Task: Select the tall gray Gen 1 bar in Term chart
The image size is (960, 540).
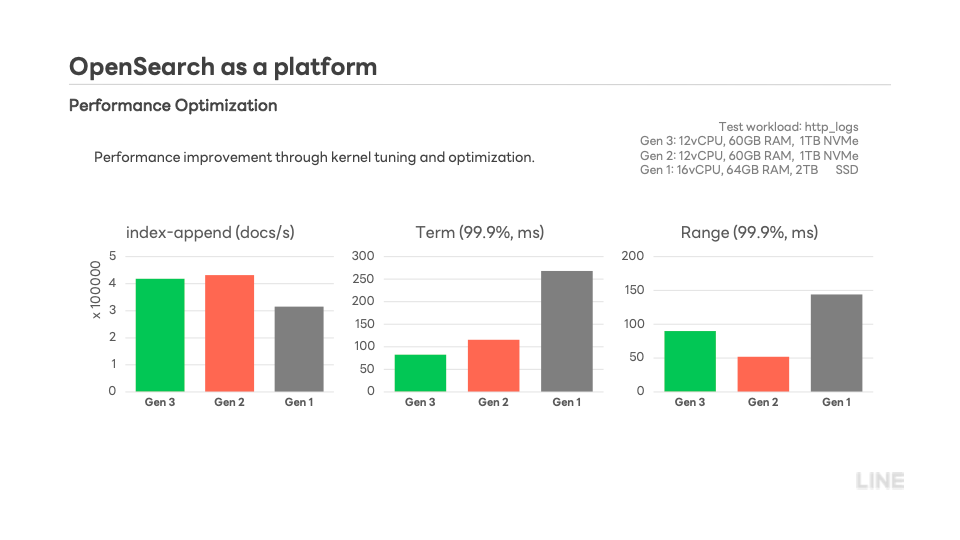Action: point(566,331)
